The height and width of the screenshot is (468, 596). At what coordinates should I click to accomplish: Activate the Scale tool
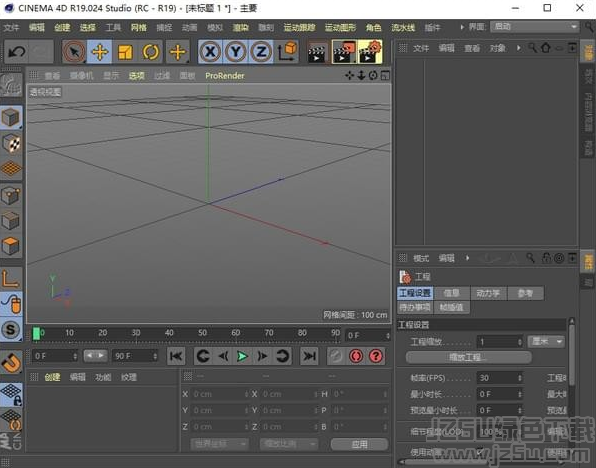125,52
